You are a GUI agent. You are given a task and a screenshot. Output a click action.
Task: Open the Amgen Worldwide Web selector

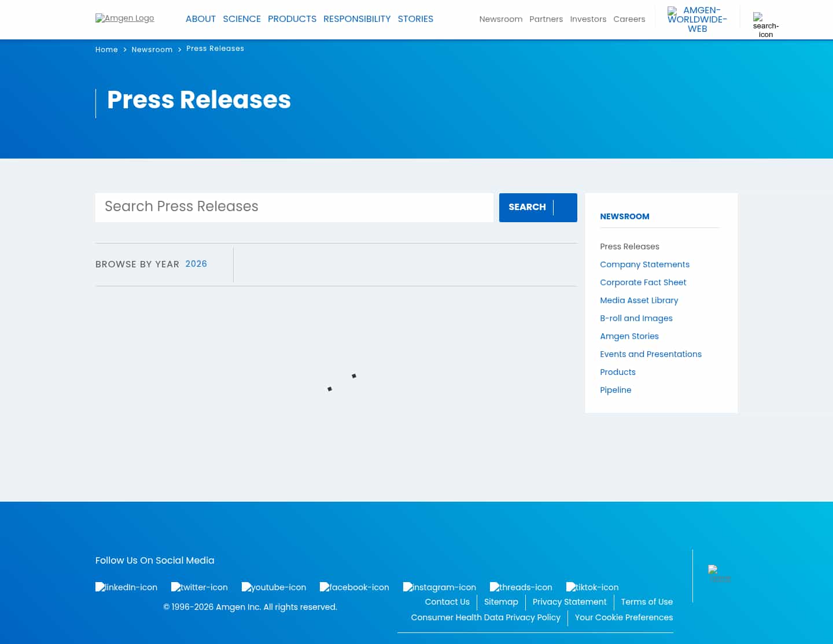point(697,19)
